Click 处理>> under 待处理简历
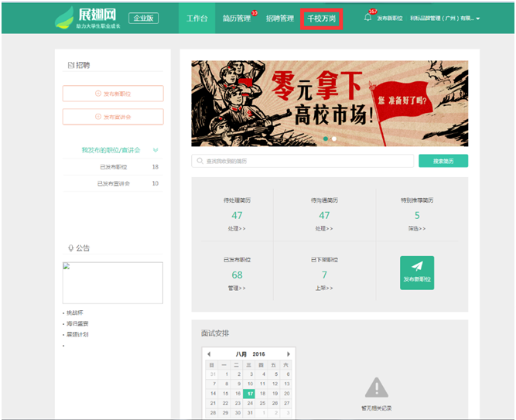Image resolution: width=516 pixels, height=420 pixels. (x=237, y=229)
